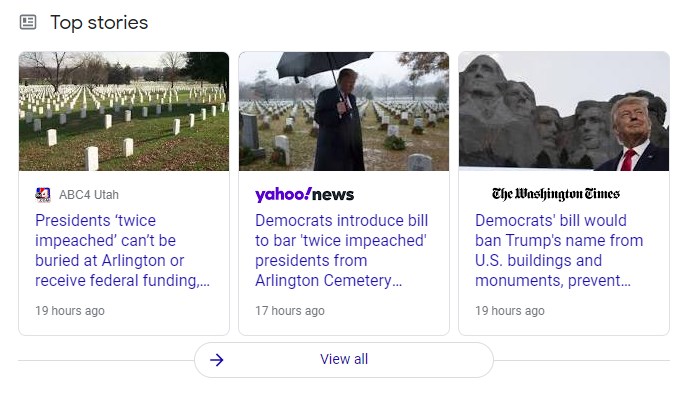685x398 pixels.
Task: Open headline "Democrats' bill would ban Trump's name"
Action: click(x=559, y=250)
